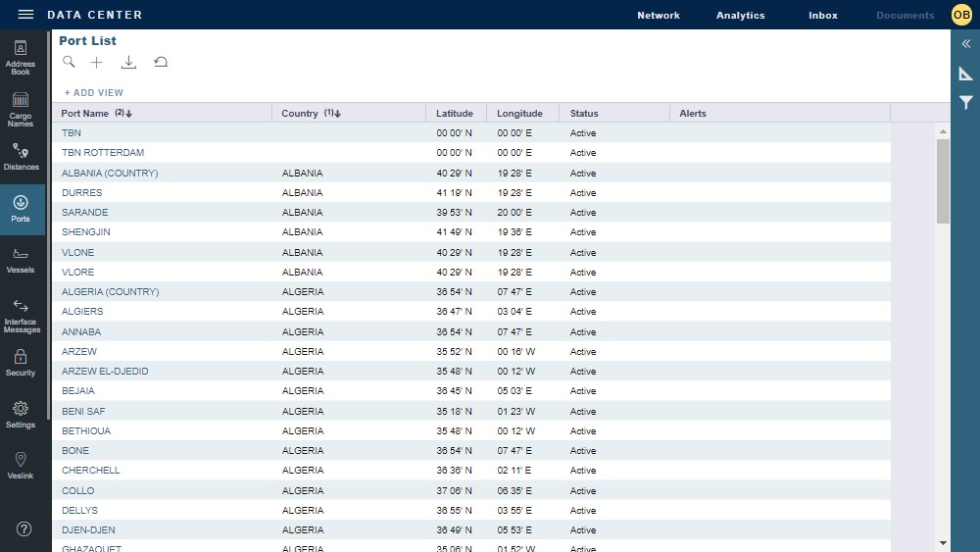Viewport: 980px width, 552px height.
Task: Sort by Country column header
Action: point(300,114)
